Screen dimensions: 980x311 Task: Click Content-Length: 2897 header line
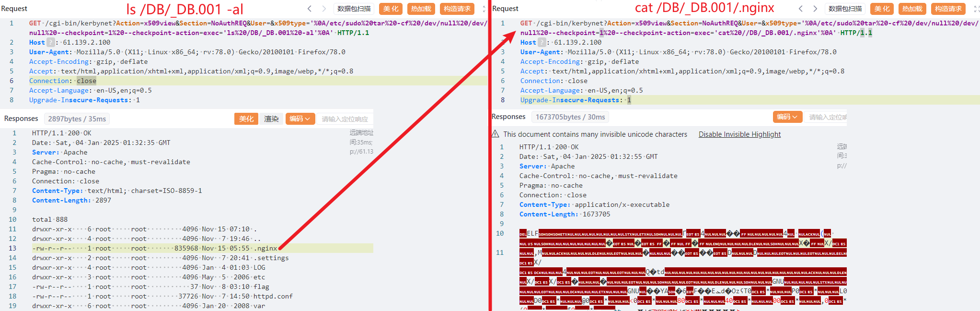click(71, 200)
